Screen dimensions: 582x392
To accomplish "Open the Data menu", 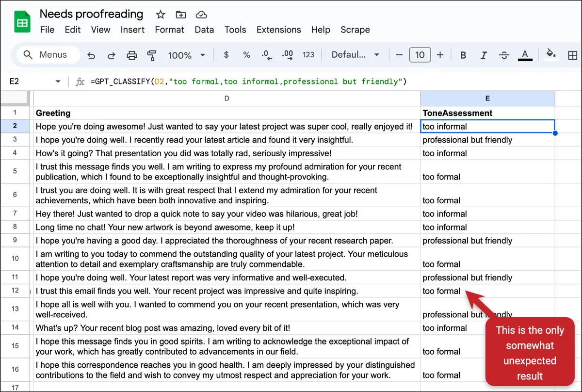I will pos(204,30).
